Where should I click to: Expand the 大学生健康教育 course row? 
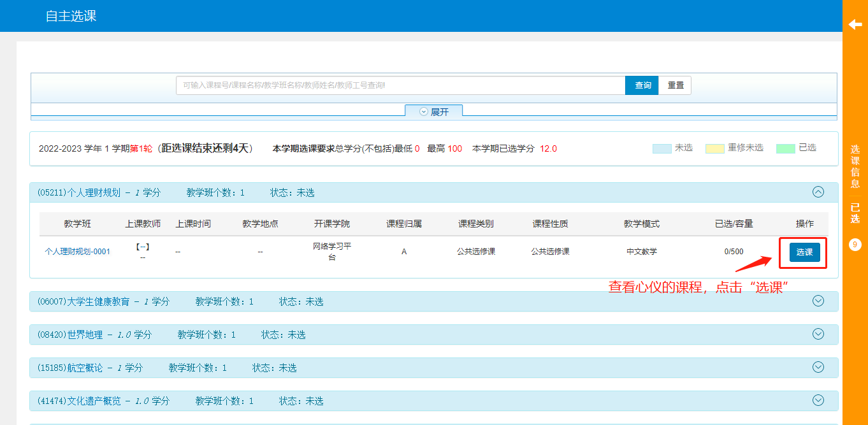point(818,301)
